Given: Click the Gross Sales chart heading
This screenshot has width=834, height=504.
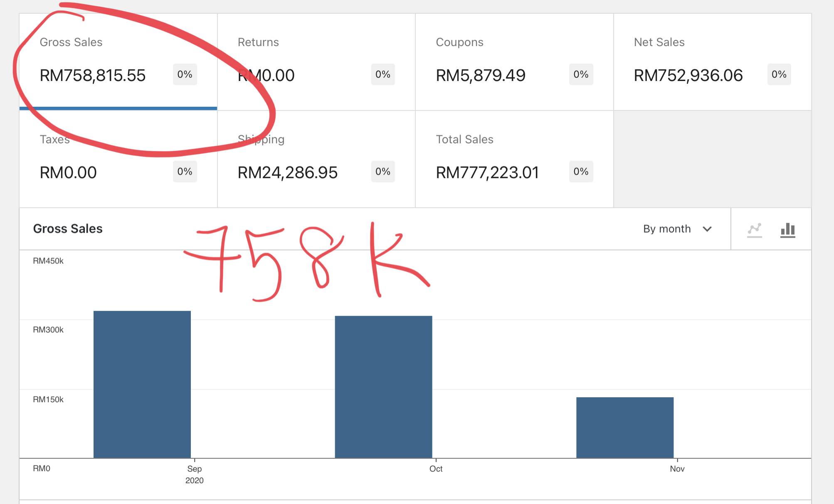Looking at the screenshot, I should pyautogui.click(x=68, y=229).
